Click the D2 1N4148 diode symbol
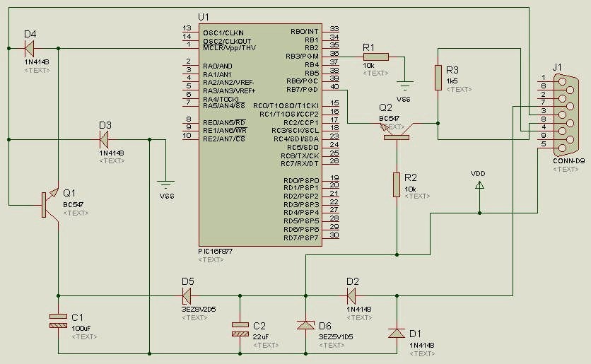591x364 pixels. tap(351, 296)
